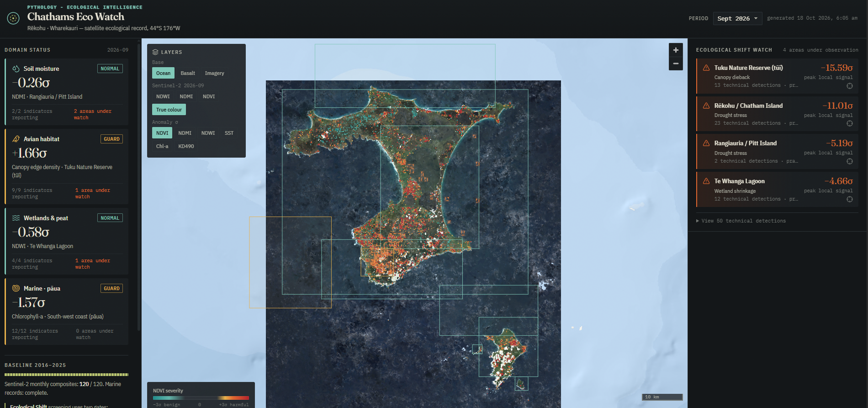Locate Rēkohu / Chatham Island with target icon
This screenshot has width=868, height=408.
tap(850, 123)
